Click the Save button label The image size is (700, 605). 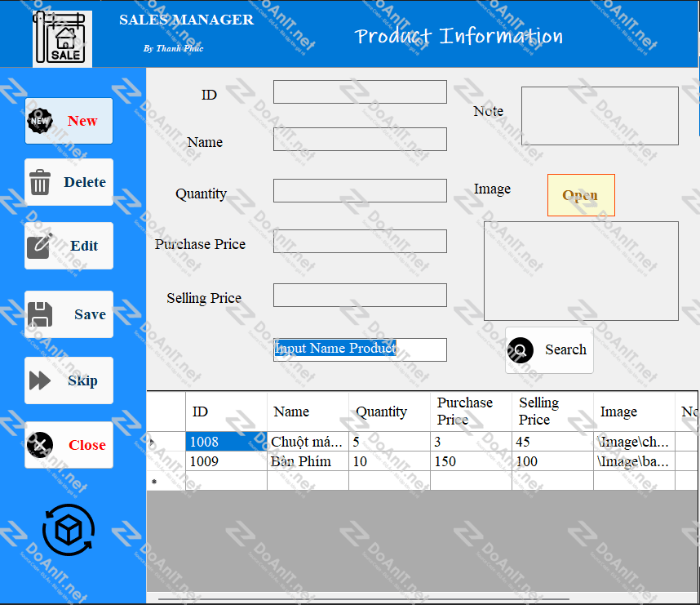(x=90, y=314)
